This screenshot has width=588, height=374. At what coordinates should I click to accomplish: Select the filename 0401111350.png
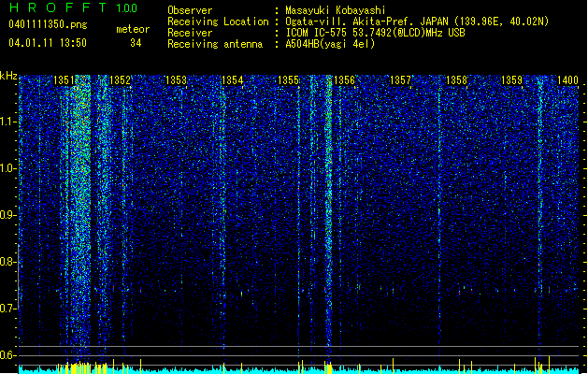coord(48,24)
